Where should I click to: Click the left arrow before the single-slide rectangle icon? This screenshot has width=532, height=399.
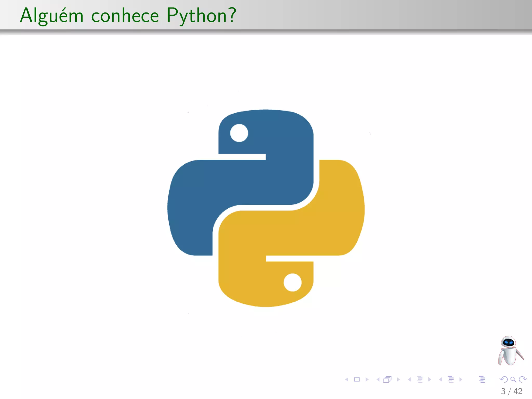347,380
